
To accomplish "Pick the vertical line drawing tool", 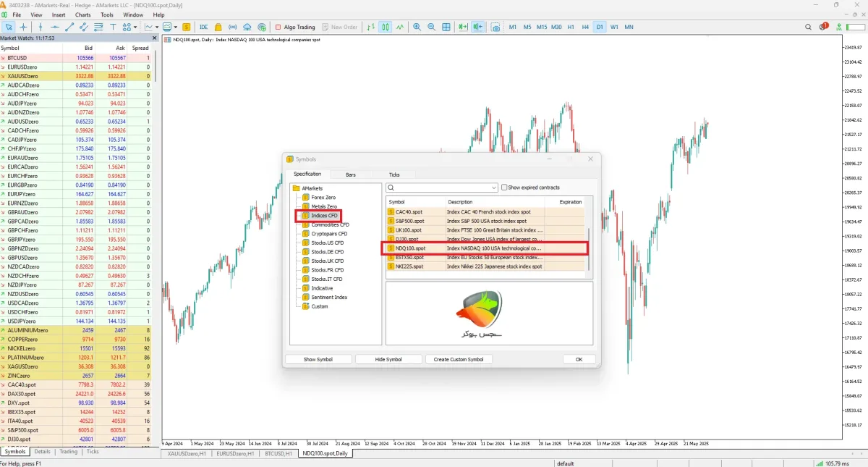I will pos(41,27).
